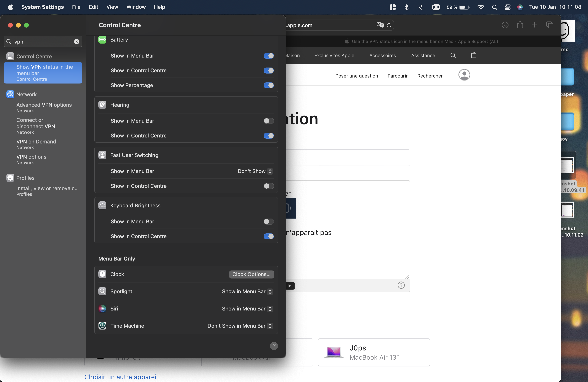Open the Apple Support profile avatar

pos(464,75)
